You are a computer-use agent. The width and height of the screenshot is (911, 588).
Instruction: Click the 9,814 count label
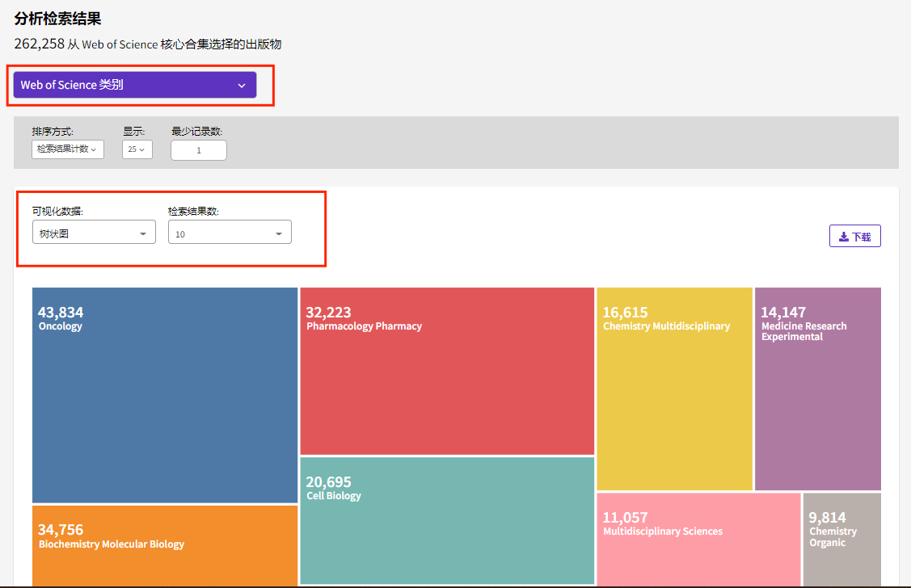[x=828, y=517]
